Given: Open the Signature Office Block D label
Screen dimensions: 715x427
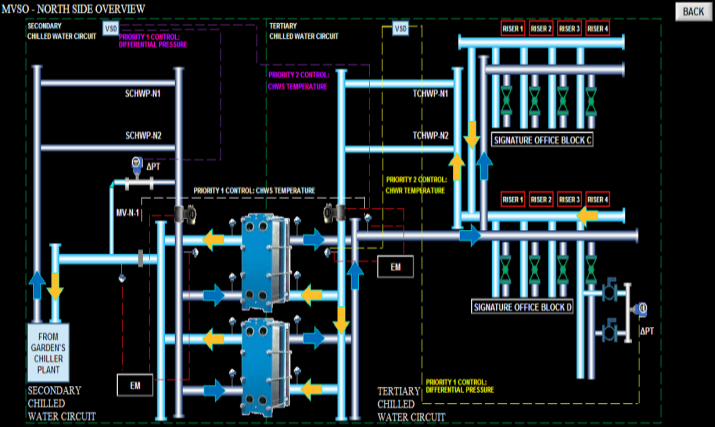Looking at the screenshot, I should (x=521, y=306).
